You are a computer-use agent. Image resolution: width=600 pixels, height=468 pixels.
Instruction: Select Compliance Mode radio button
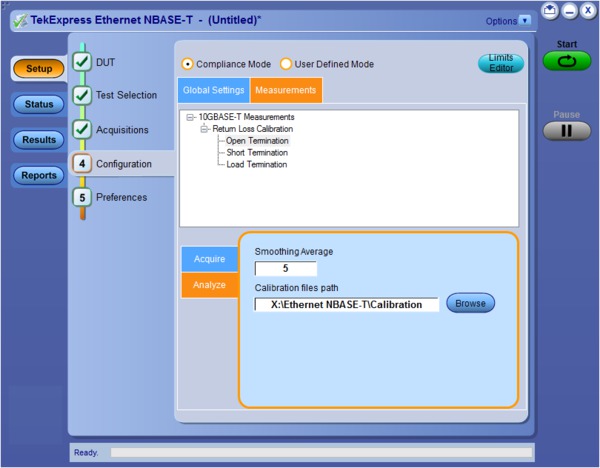[188, 64]
